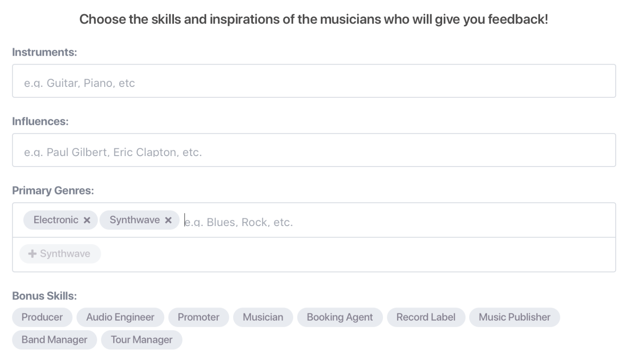Viewport: 625px width, 364px height.
Task: Enable the Promoter bonus skill
Action: (198, 317)
